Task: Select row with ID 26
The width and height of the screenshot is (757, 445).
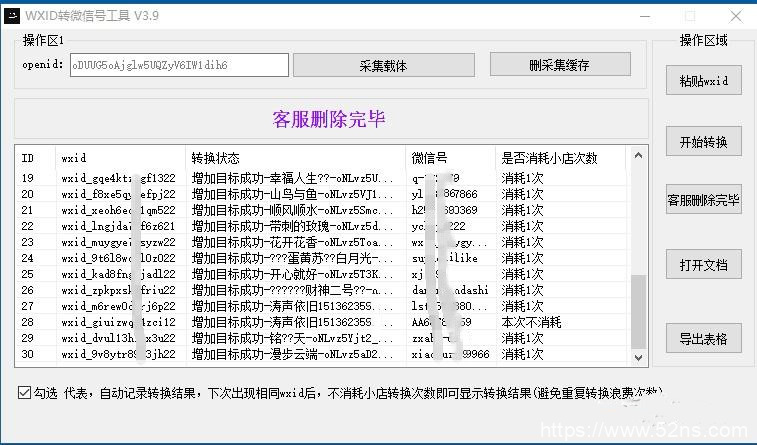Action: (321, 290)
